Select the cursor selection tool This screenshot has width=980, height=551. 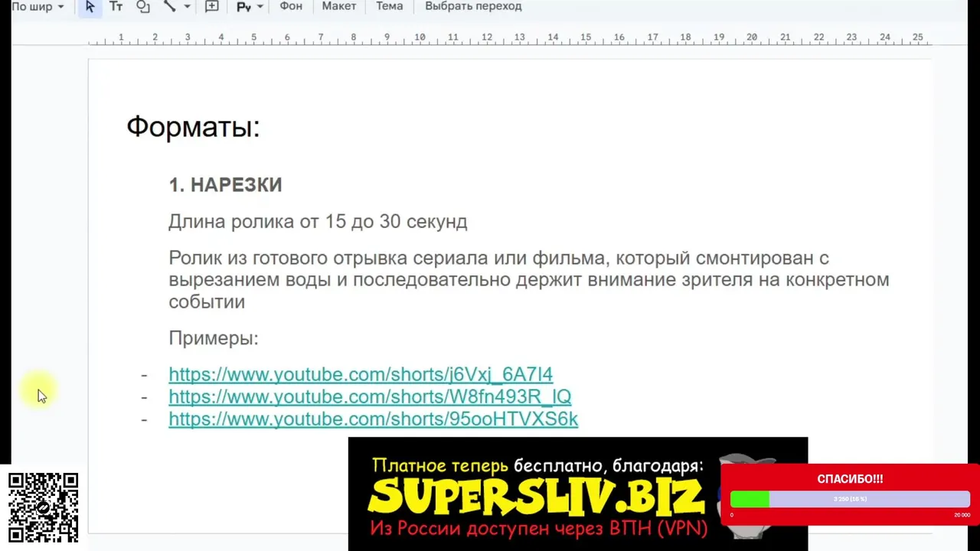(x=90, y=6)
